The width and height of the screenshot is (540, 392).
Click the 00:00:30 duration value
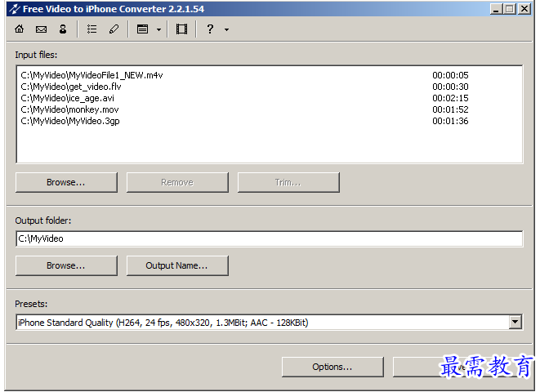[x=450, y=87]
